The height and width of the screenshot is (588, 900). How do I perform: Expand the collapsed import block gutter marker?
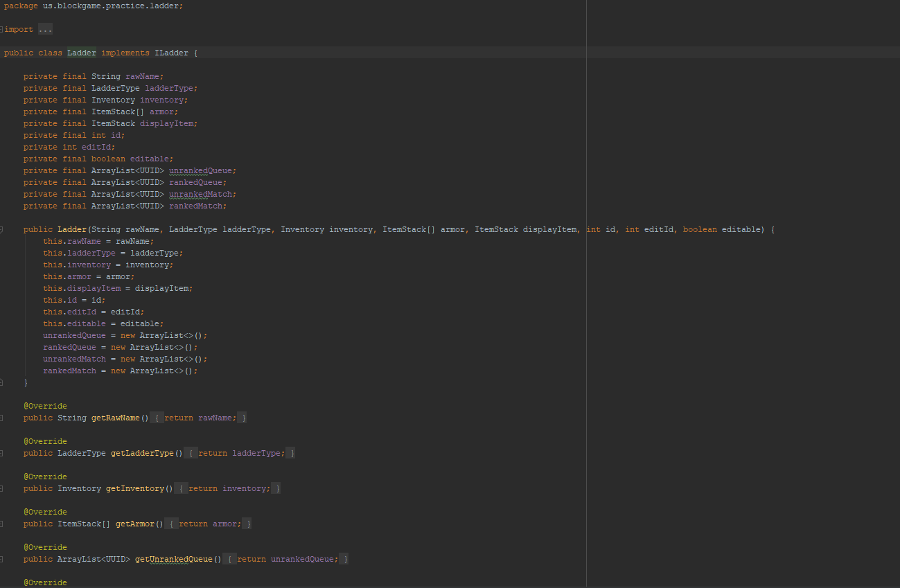pyautogui.click(x=1, y=29)
